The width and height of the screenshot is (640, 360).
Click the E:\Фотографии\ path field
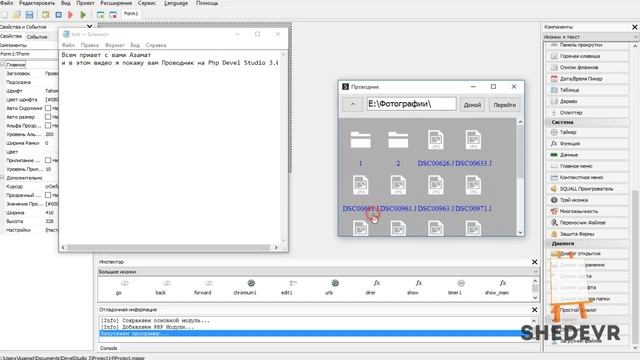pos(411,104)
